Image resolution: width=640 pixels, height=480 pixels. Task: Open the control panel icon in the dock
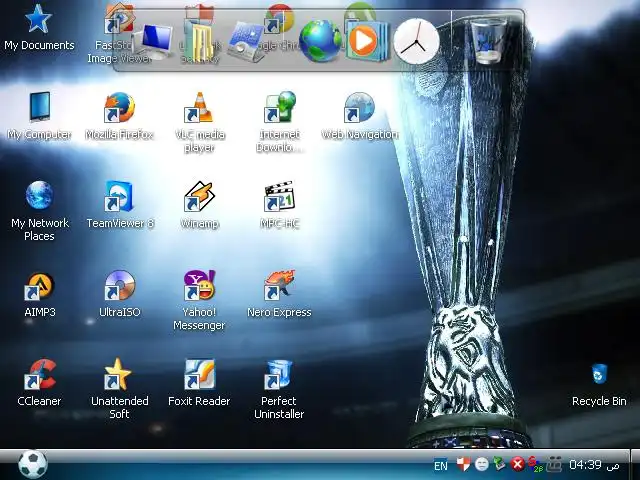(x=246, y=42)
